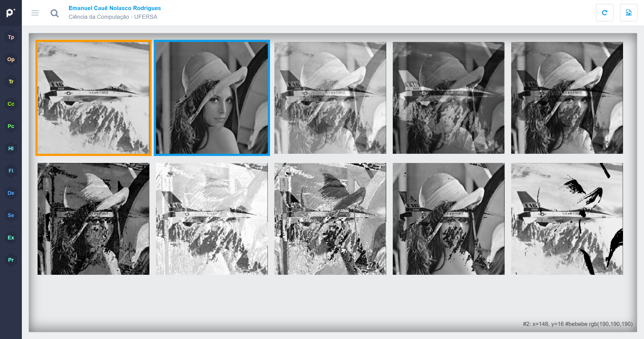644x339 pixels.
Task: Open the Tp sidebar section
Action: tap(11, 37)
